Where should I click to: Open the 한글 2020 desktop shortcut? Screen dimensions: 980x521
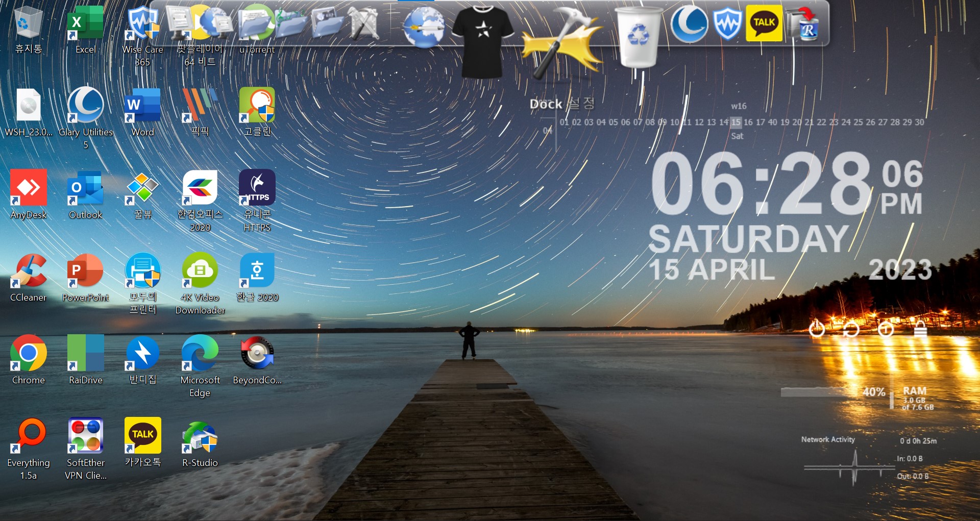pyautogui.click(x=257, y=278)
